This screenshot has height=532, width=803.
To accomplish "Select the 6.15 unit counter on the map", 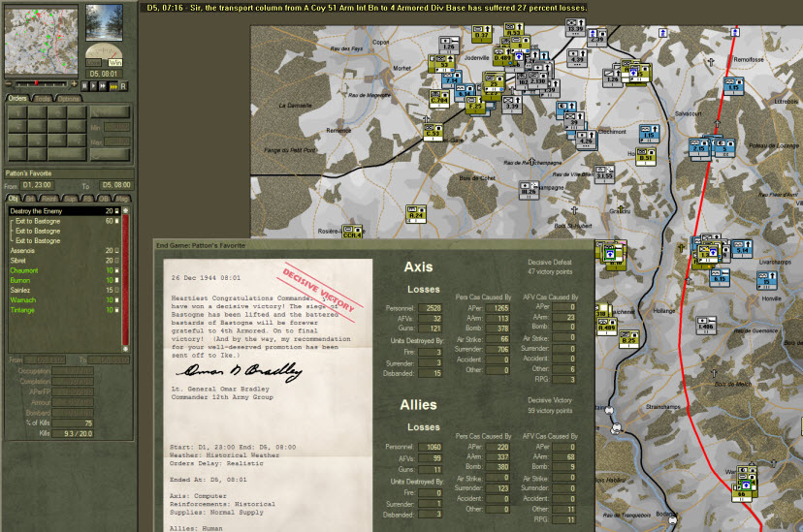I will pos(720,277).
